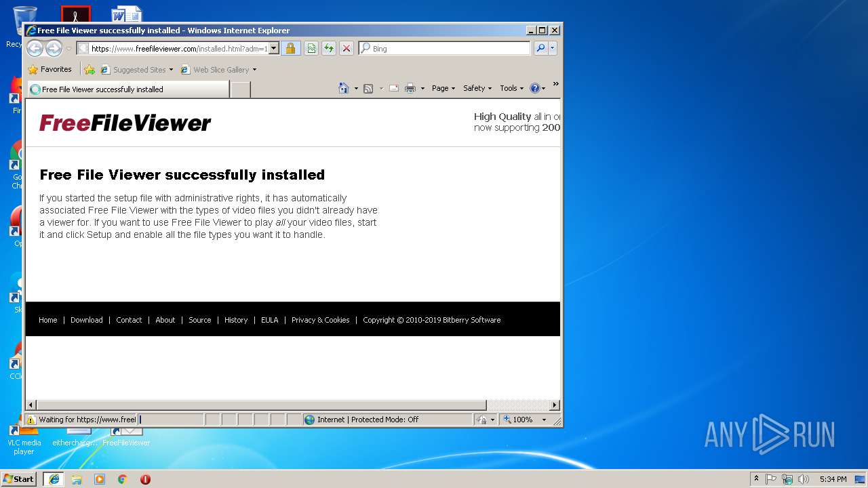868x488 pixels.
Task: Click the Home footer link
Action: point(47,320)
